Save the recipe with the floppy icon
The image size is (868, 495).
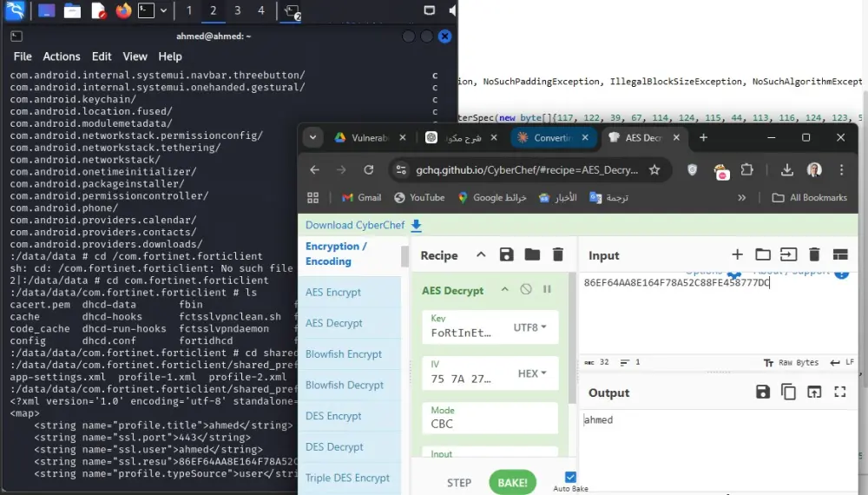tap(506, 254)
